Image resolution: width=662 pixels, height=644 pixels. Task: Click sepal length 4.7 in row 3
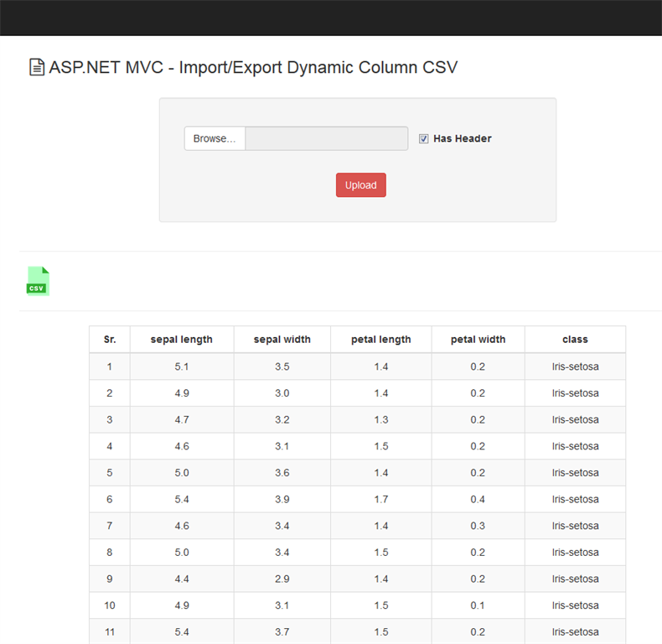point(182,419)
